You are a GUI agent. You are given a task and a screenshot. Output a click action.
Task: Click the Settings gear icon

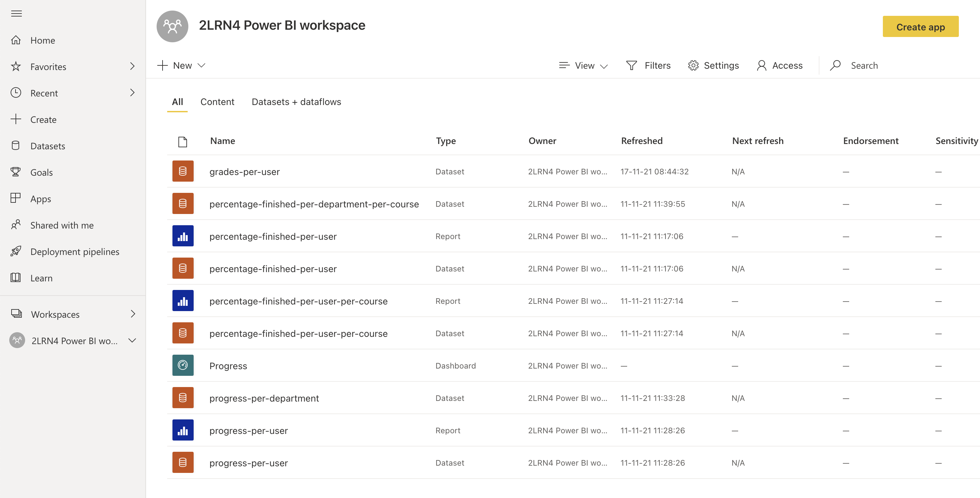693,65
